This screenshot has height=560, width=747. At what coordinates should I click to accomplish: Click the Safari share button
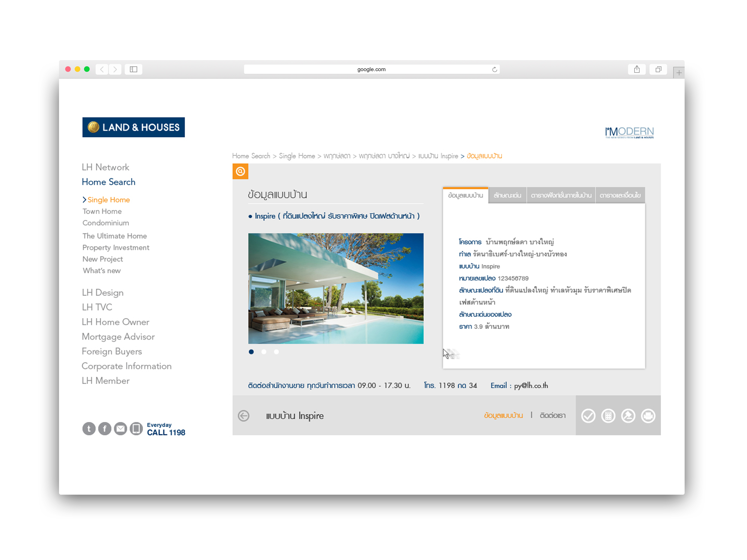pos(637,69)
